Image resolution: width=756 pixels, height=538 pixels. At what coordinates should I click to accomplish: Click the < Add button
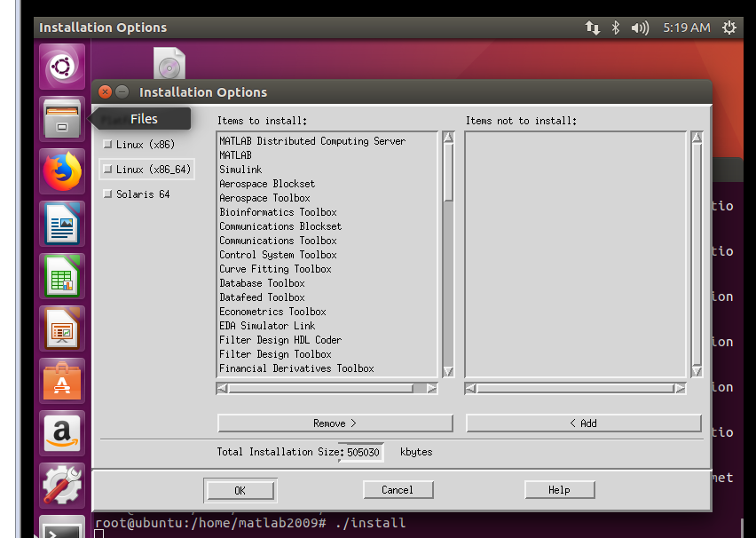(583, 423)
